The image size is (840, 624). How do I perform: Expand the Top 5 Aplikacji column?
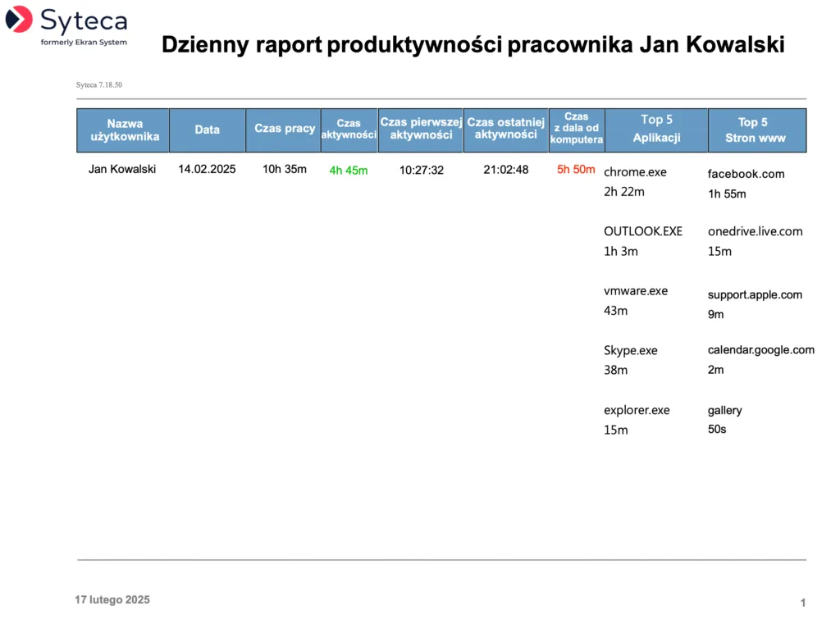click(656, 130)
